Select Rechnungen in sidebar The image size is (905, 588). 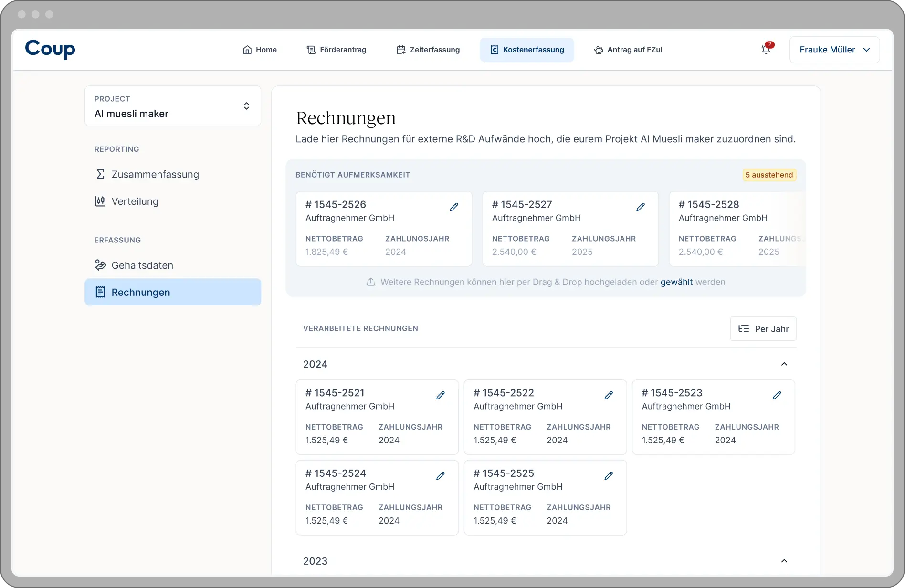coord(173,292)
